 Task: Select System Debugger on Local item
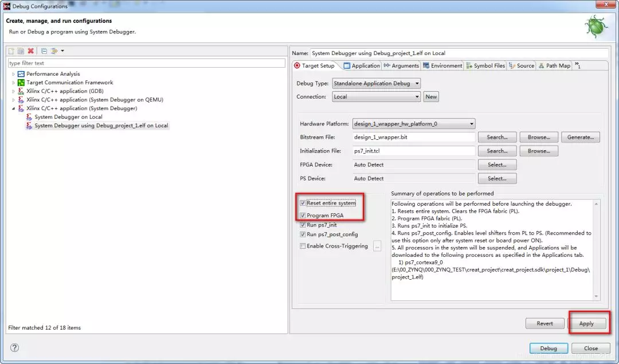pyautogui.click(x=68, y=117)
